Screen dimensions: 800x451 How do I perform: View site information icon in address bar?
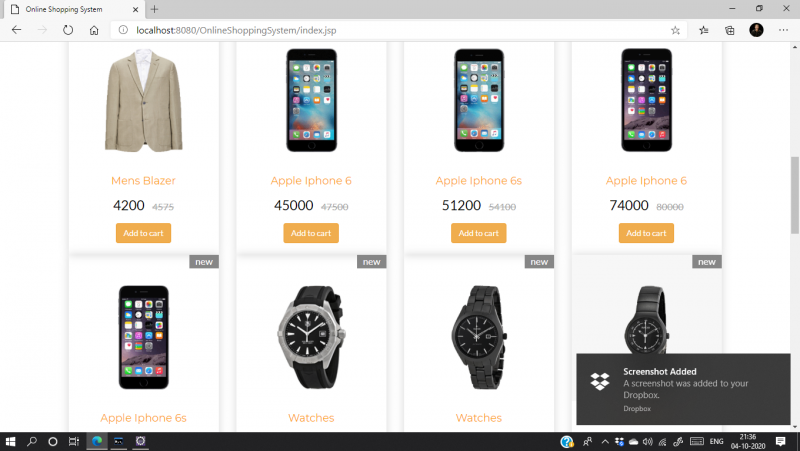click(123, 30)
